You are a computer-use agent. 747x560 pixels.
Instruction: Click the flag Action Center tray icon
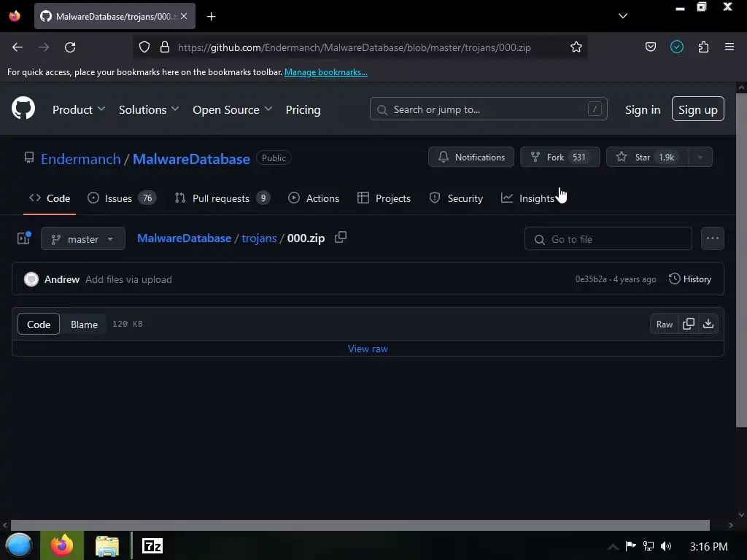[x=631, y=545]
